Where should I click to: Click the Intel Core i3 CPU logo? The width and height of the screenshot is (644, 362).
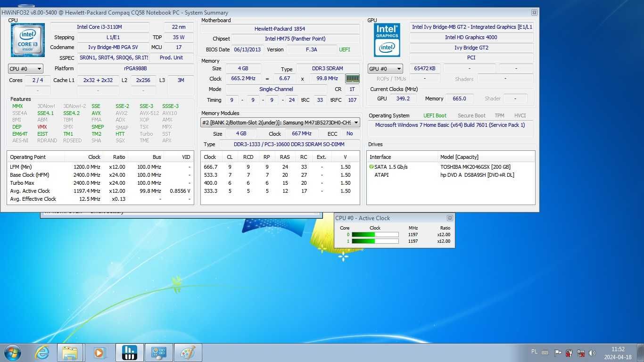coord(28,40)
